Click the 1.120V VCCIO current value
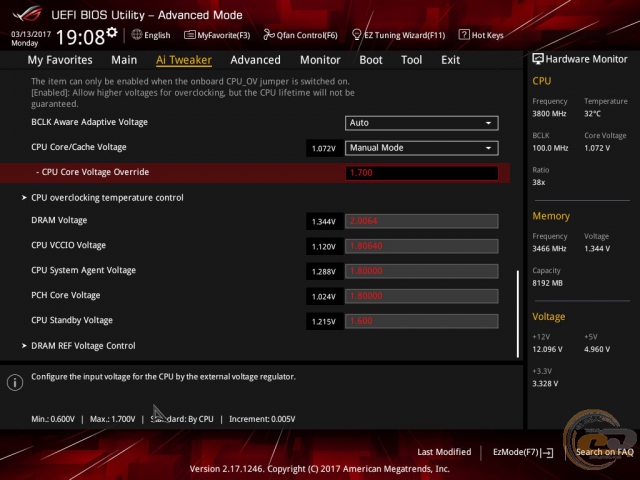 (324, 247)
